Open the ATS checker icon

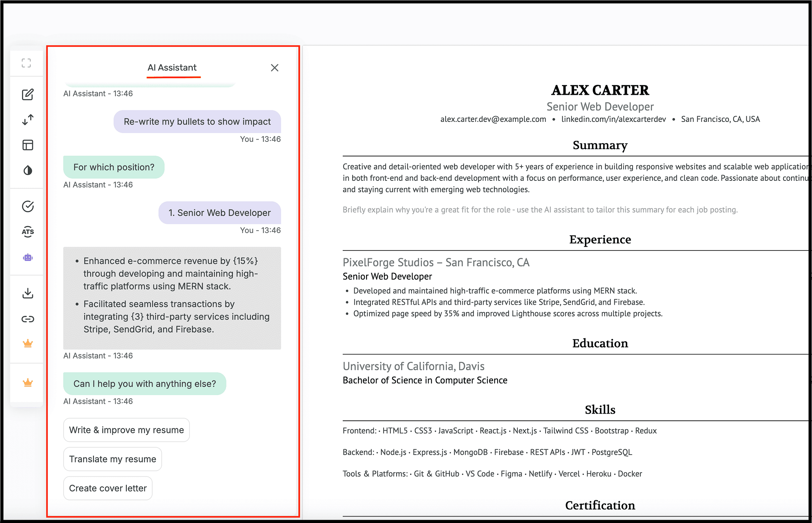pyautogui.click(x=27, y=232)
